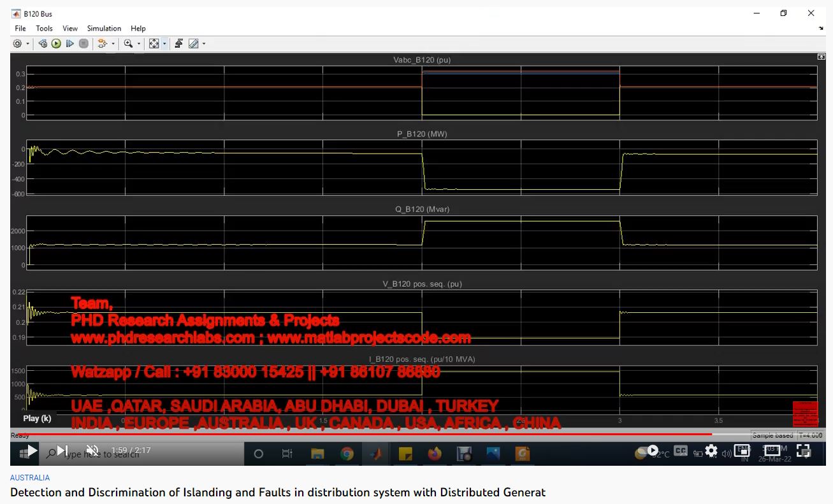Click the Highlight Simulink Block icon

102,44
